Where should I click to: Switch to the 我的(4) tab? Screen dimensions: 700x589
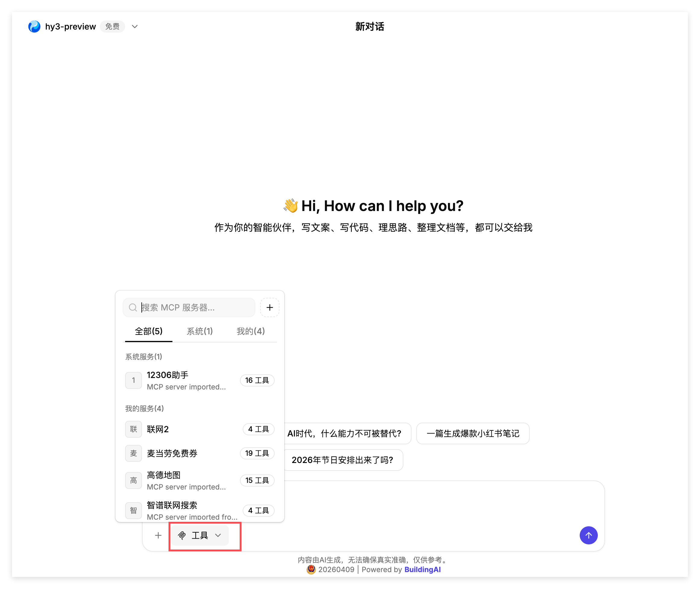pyautogui.click(x=251, y=331)
